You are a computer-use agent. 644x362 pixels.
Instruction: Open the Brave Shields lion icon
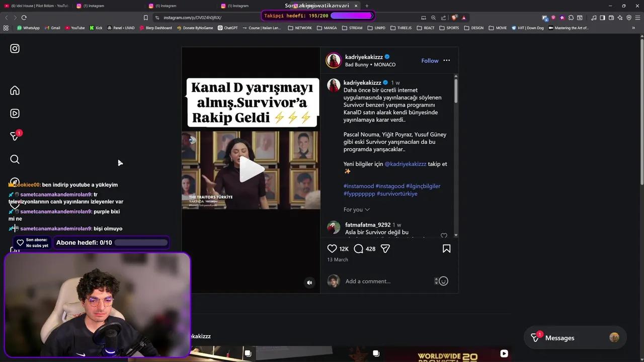point(454,18)
